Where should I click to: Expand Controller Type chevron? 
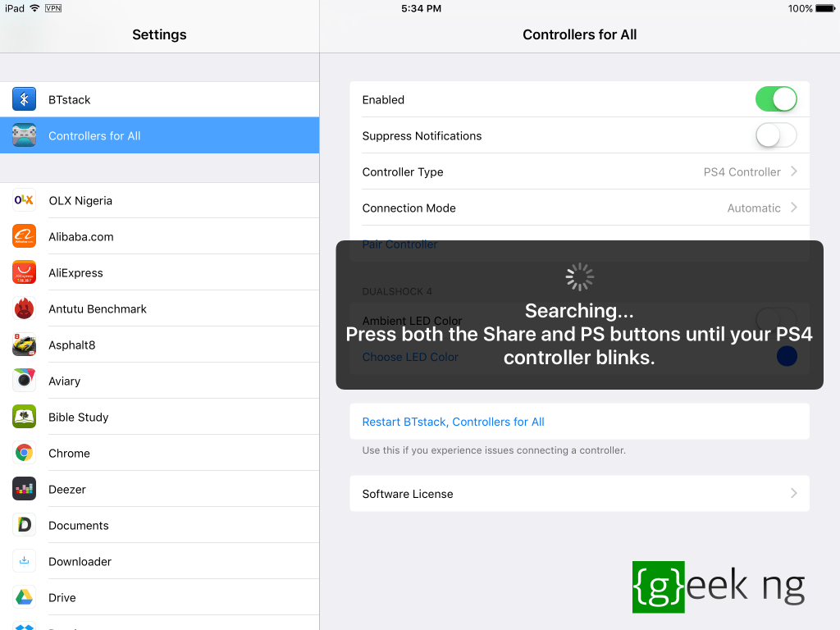coord(794,171)
